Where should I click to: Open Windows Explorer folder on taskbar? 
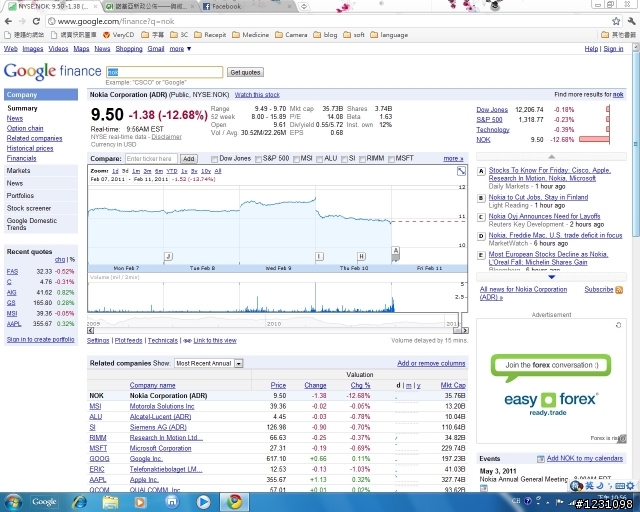tap(110, 502)
